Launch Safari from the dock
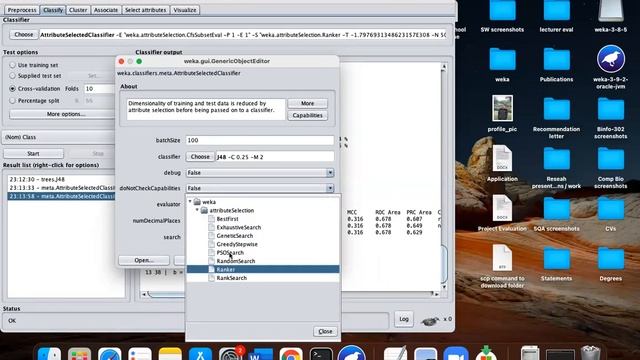The image size is (640, 360). tap(109, 354)
